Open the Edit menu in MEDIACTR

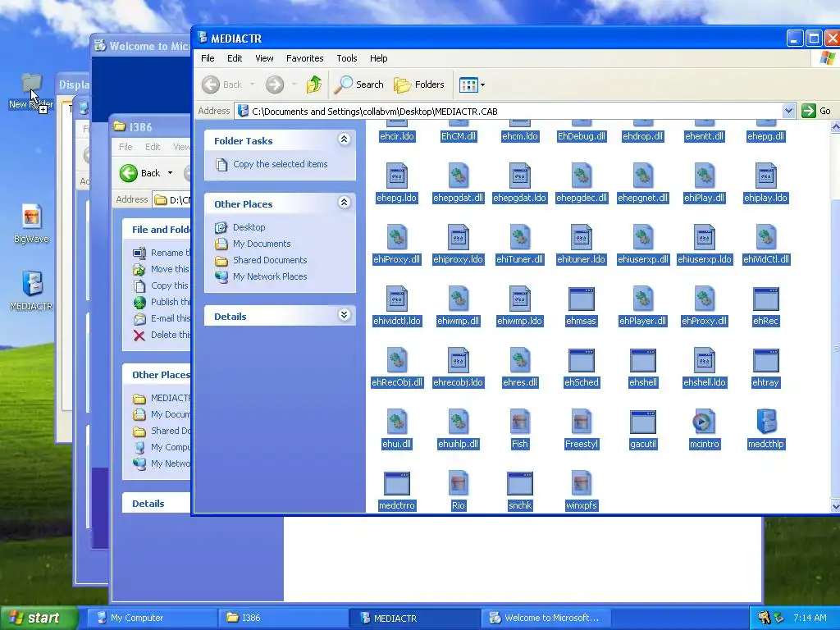point(235,58)
